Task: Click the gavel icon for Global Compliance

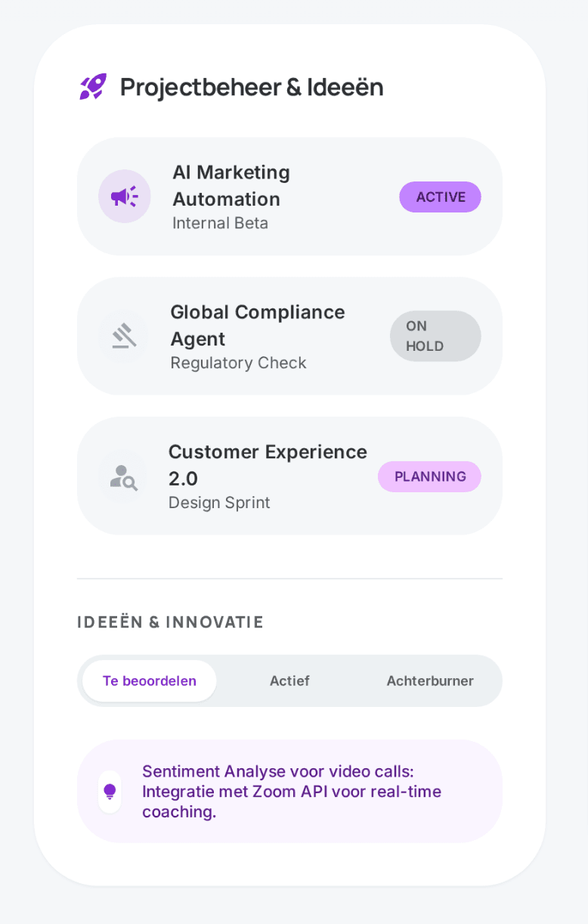Action: click(123, 336)
